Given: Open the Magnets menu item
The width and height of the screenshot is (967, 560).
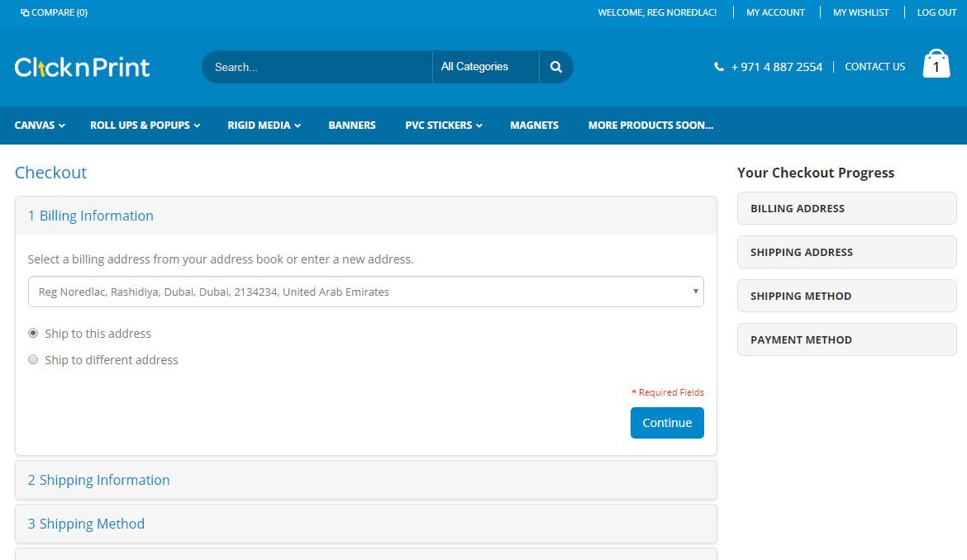Looking at the screenshot, I should (x=534, y=126).
